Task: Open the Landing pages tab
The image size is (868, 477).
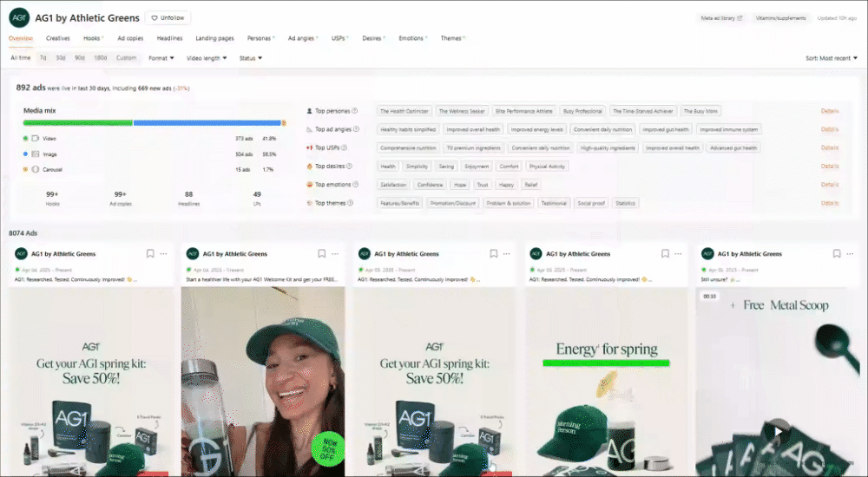Action: click(x=214, y=38)
